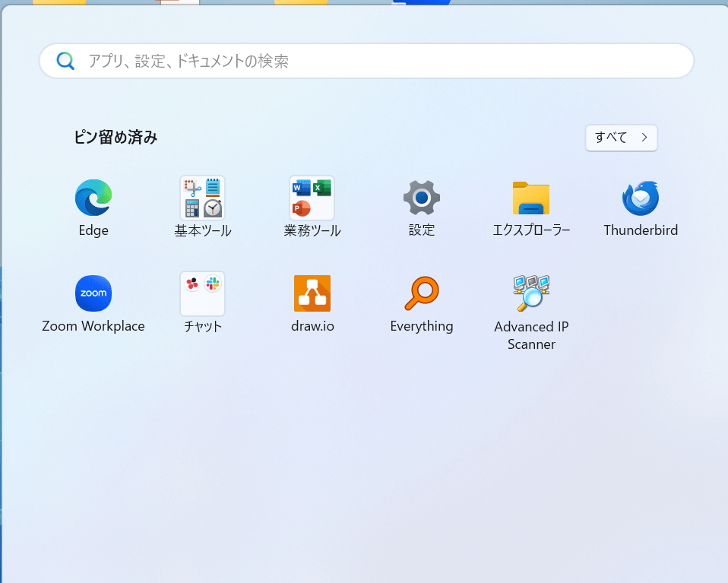Click the search magnifier icon
The image size is (728, 583).
pyautogui.click(x=65, y=61)
